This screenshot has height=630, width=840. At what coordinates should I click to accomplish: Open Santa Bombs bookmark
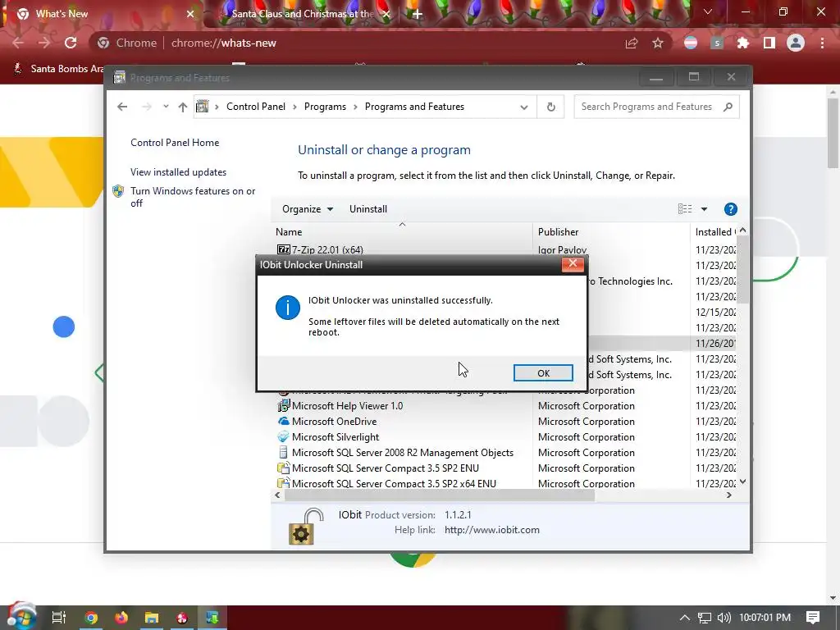click(x=59, y=69)
